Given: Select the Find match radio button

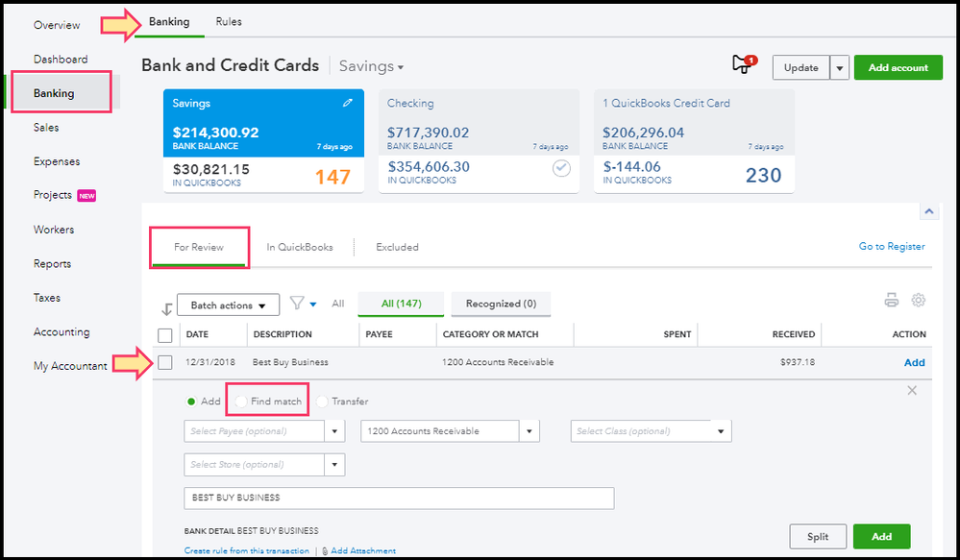Looking at the screenshot, I should pos(240,402).
